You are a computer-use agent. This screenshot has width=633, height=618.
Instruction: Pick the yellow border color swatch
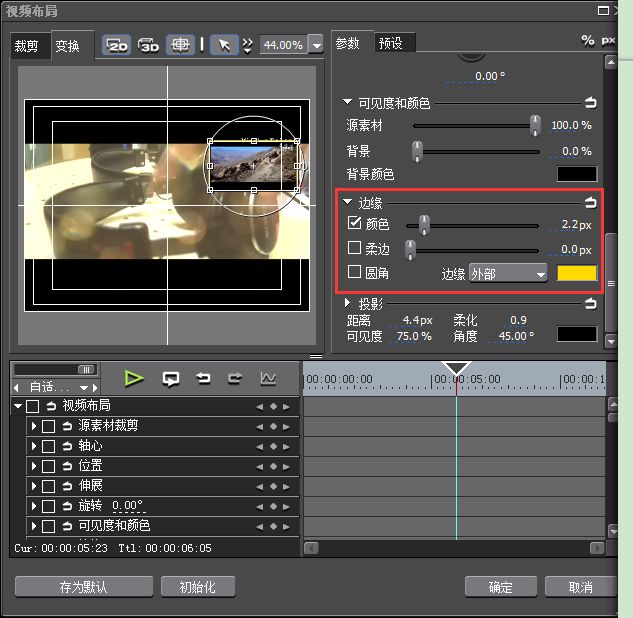(x=576, y=273)
